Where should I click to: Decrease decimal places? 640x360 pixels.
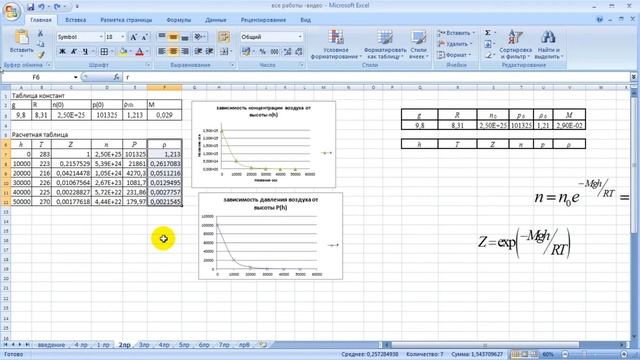coord(299,51)
